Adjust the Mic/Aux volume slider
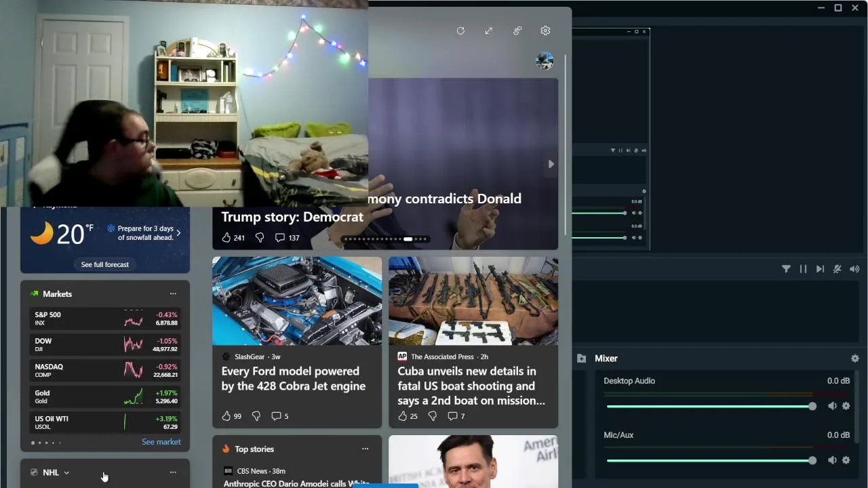Screen dimensions: 868x488 coord(711,460)
